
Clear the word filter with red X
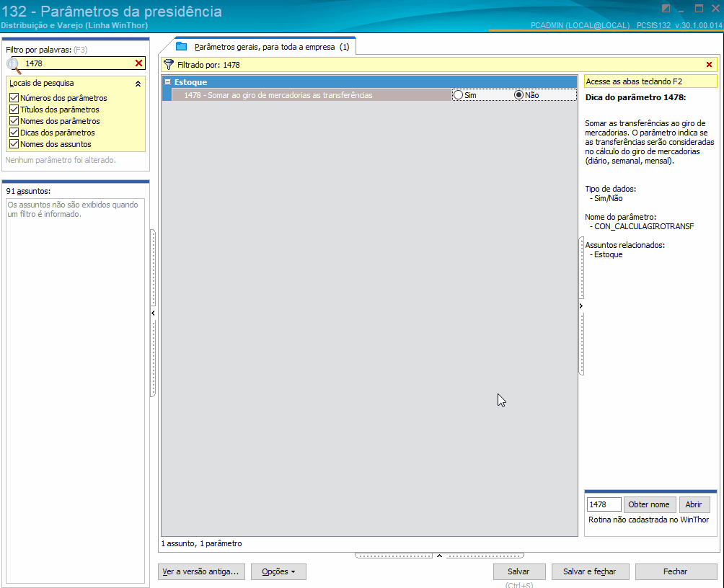pyautogui.click(x=138, y=63)
